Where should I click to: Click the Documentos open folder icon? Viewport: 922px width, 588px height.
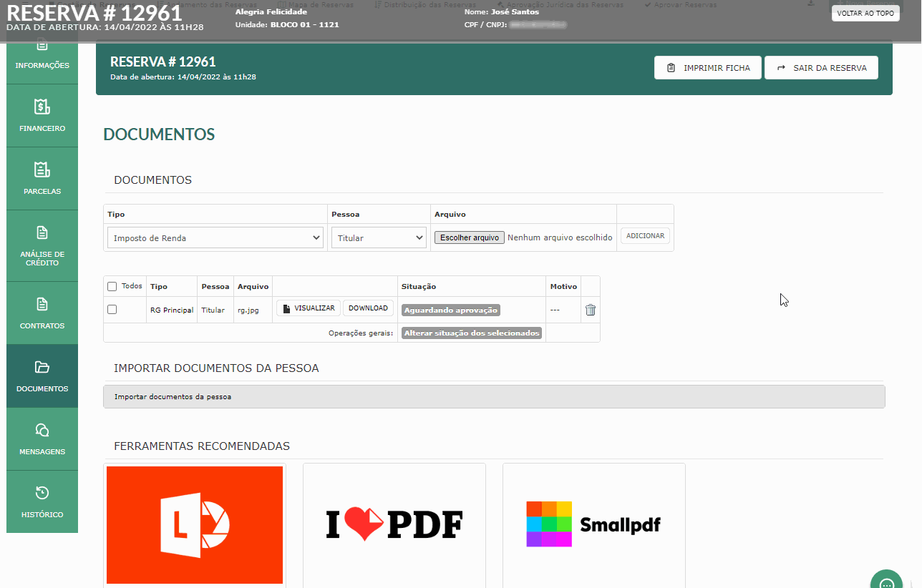[x=42, y=367]
